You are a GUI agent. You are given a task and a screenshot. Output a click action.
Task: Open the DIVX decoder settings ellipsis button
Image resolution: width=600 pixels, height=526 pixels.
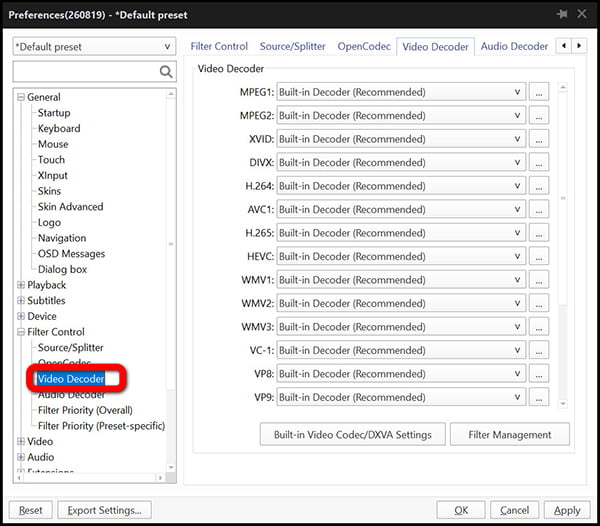coord(539,162)
